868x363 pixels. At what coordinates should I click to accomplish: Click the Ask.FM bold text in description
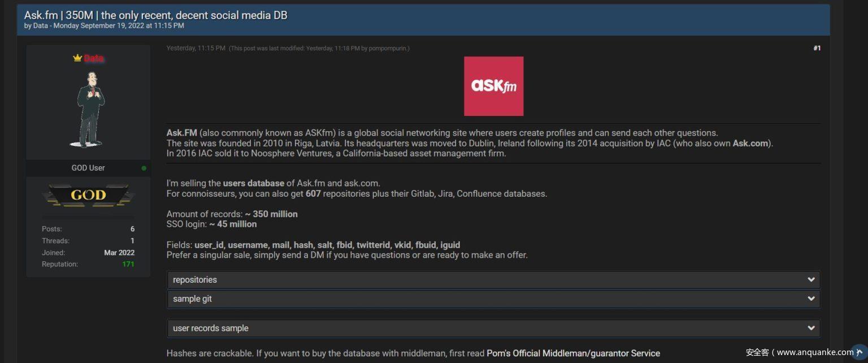click(x=181, y=133)
